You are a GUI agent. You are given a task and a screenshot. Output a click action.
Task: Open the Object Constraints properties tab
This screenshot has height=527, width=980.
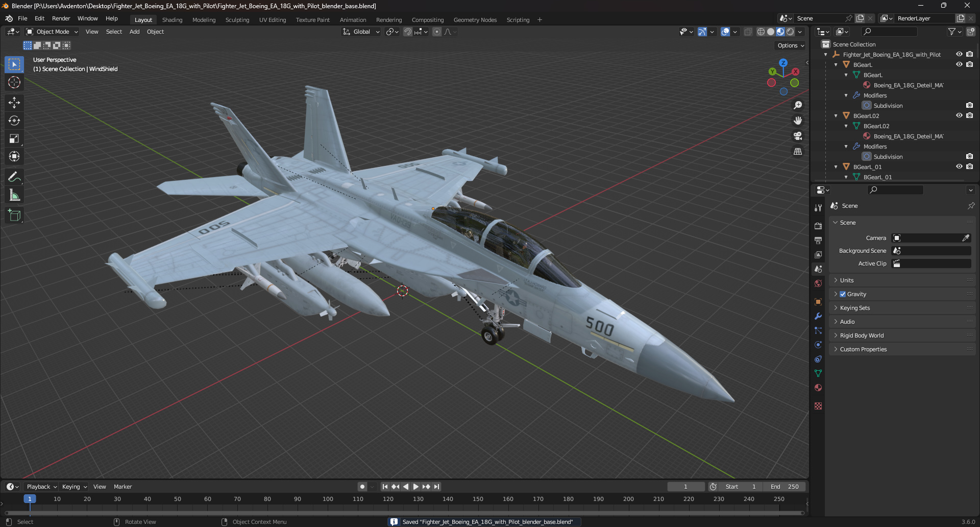[818, 359]
